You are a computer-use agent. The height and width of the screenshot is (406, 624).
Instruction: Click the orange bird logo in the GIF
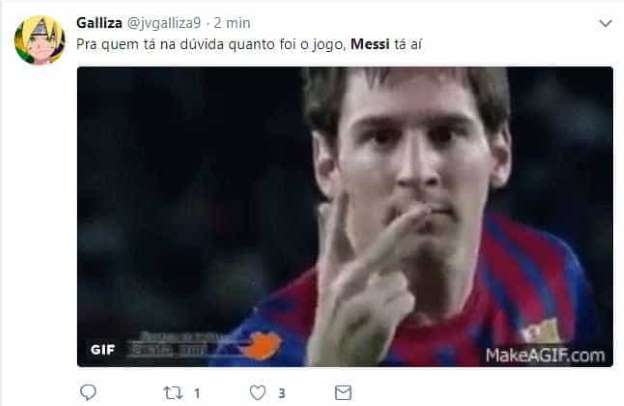pyautogui.click(x=262, y=345)
